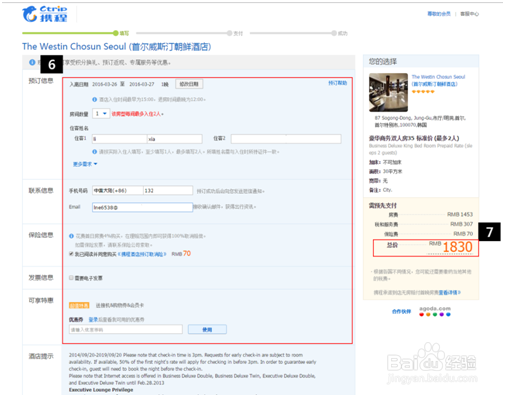This screenshot has width=505, height=397.
Task: Click the member link in top right header
Action: tap(439, 14)
